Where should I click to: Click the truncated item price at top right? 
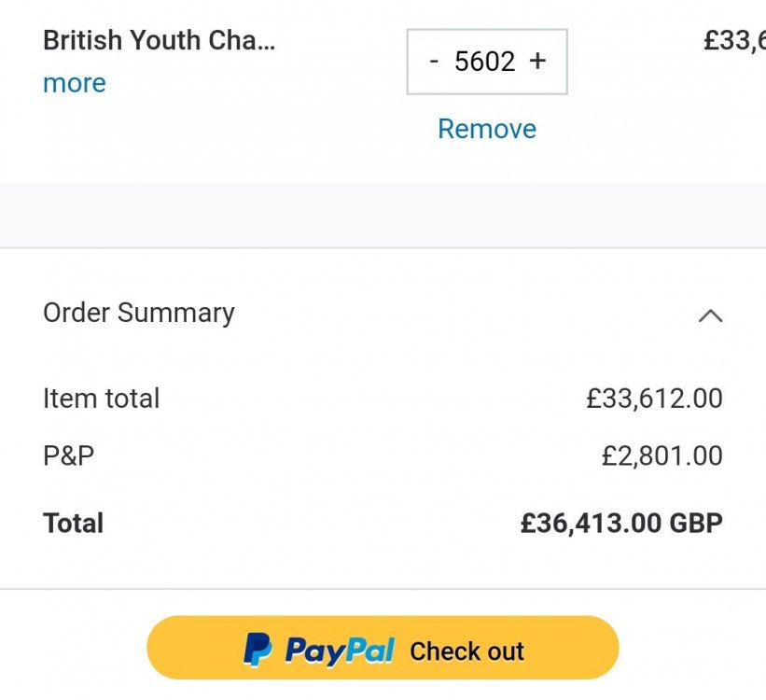(x=734, y=40)
